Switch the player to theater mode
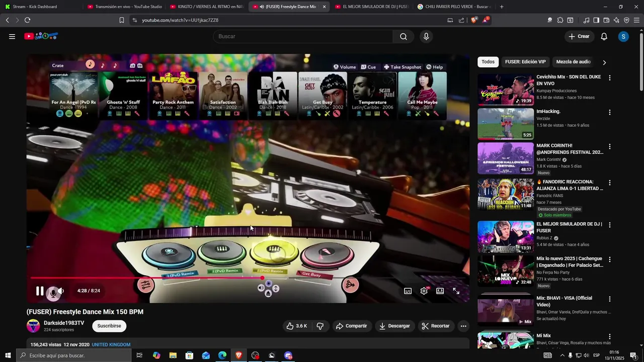The height and width of the screenshot is (362, 644). 440,291
